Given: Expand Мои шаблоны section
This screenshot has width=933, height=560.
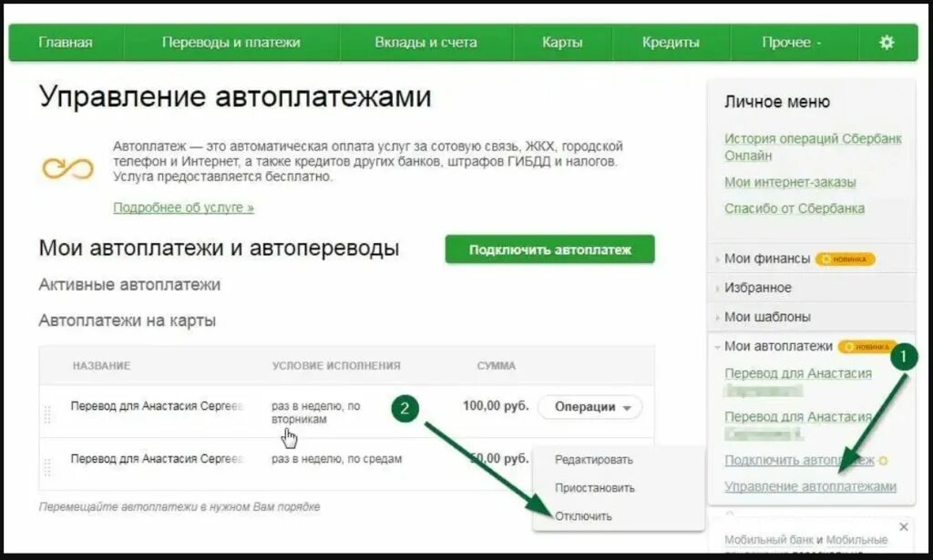Looking at the screenshot, I should [x=767, y=317].
